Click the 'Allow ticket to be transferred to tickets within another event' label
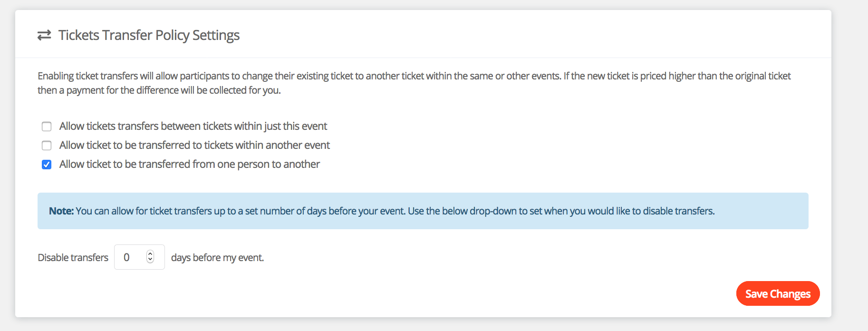 (x=194, y=145)
